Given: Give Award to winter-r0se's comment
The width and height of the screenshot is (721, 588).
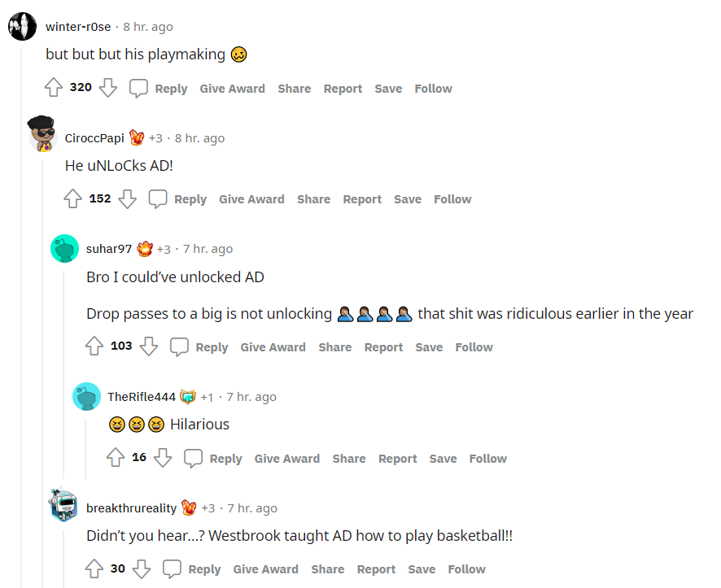Looking at the screenshot, I should pyautogui.click(x=232, y=89).
